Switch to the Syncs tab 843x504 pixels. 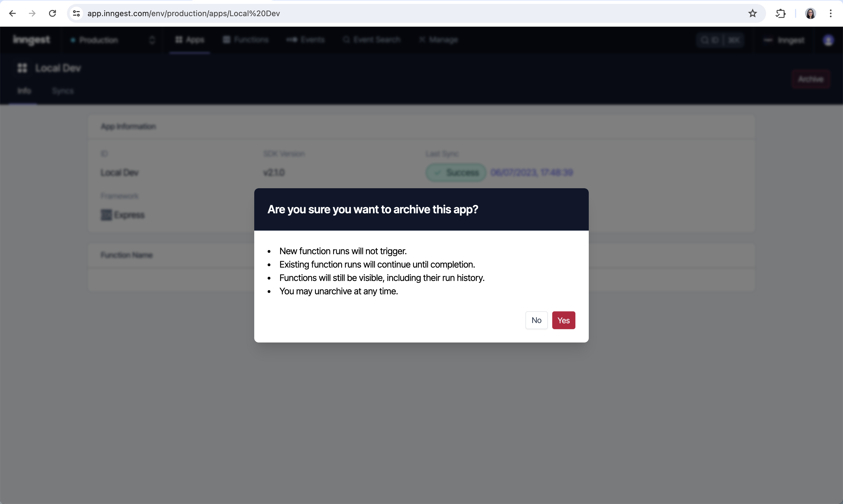pyautogui.click(x=63, y=91)
